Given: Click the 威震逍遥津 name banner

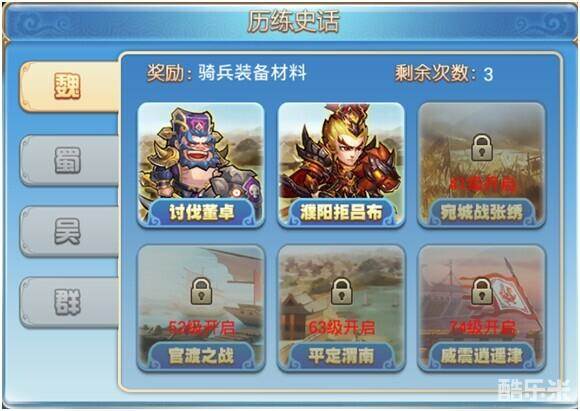Looking at the screenshot, I should pyautogui.click(x=482, y=355).
